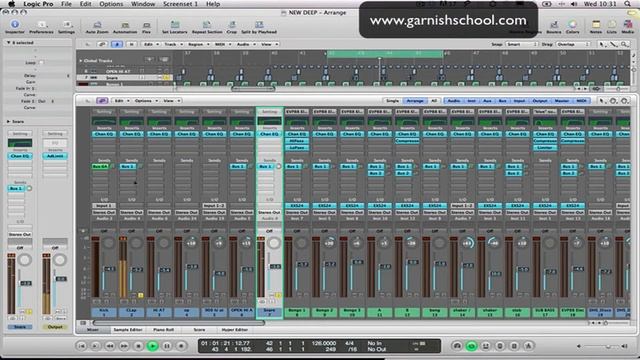
Task: Open the arrange area's Region dropdown
Action: (198, 44)
